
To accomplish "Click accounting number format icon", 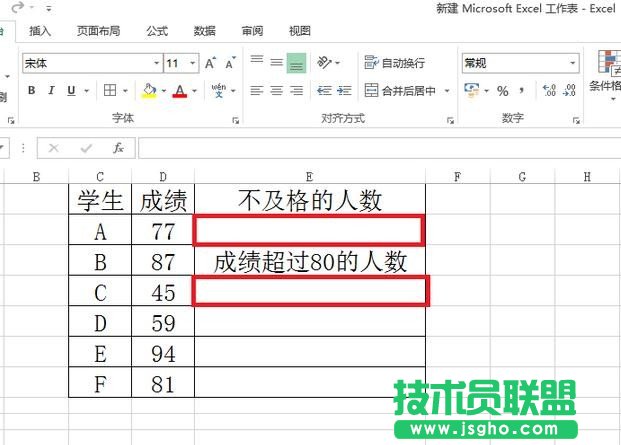I will tap(471, 91).
